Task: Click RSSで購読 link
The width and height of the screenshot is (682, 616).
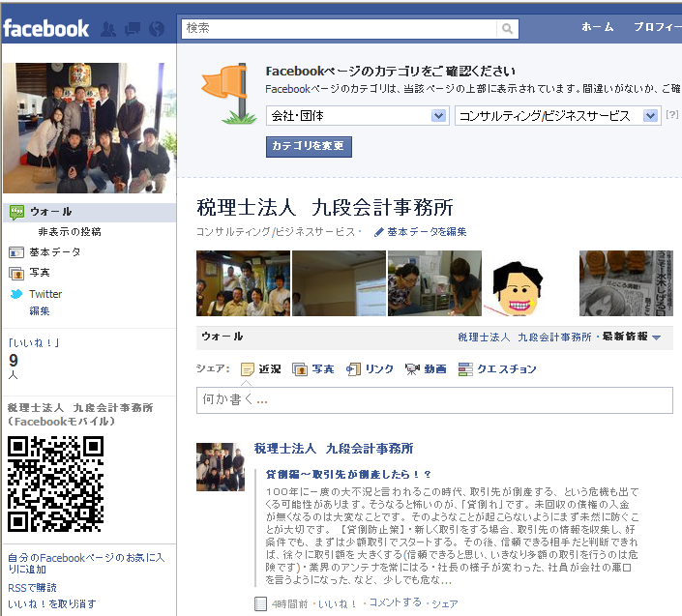Action: pos(32,588)
